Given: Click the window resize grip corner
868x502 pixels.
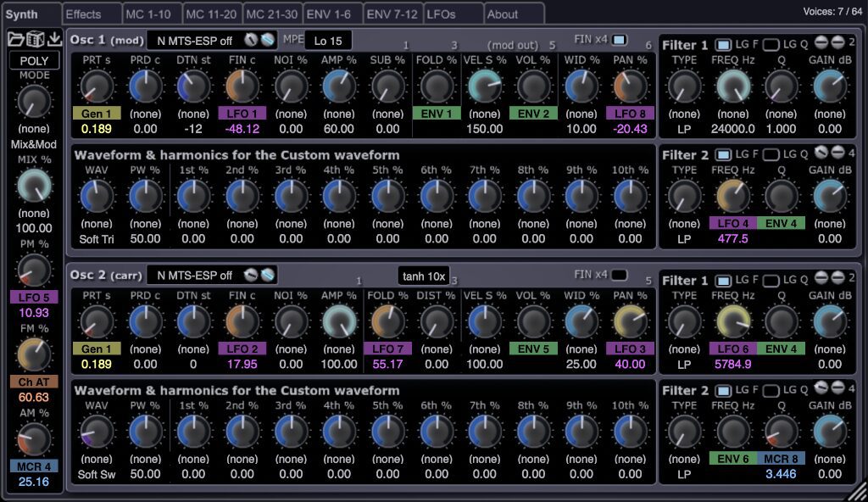Looking at the screenshot, I should point(856,490).
